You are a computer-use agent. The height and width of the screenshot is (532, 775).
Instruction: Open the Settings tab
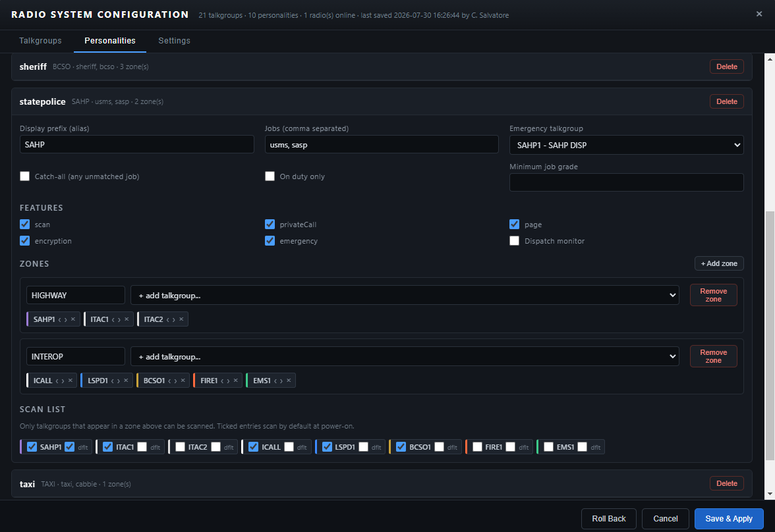(x=174, y=41)
